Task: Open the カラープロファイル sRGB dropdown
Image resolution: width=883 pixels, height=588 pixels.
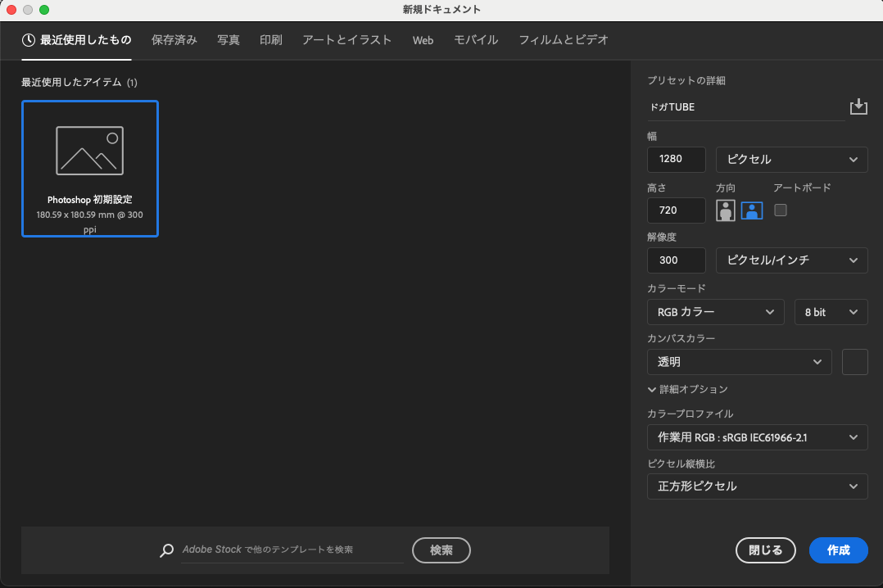Action: click(758, 437)
